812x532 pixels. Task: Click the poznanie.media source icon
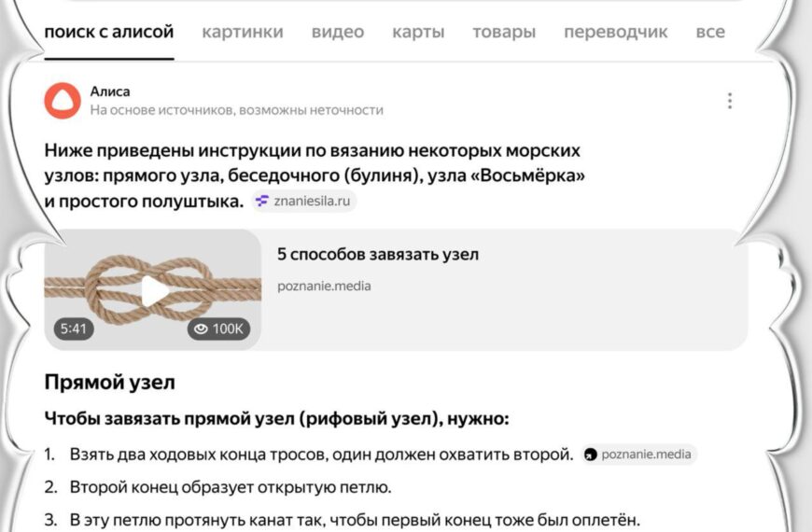(590, 455)
